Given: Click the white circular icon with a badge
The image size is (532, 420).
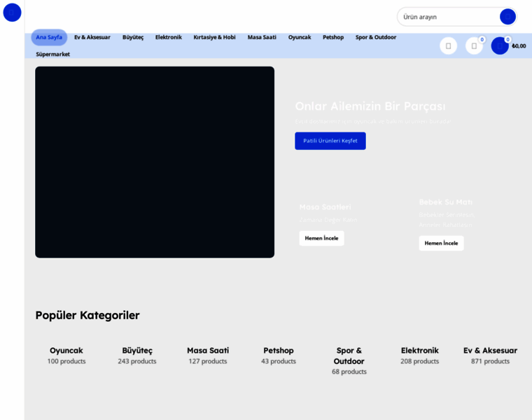Looking at the screenshot, I should [474, 46].
